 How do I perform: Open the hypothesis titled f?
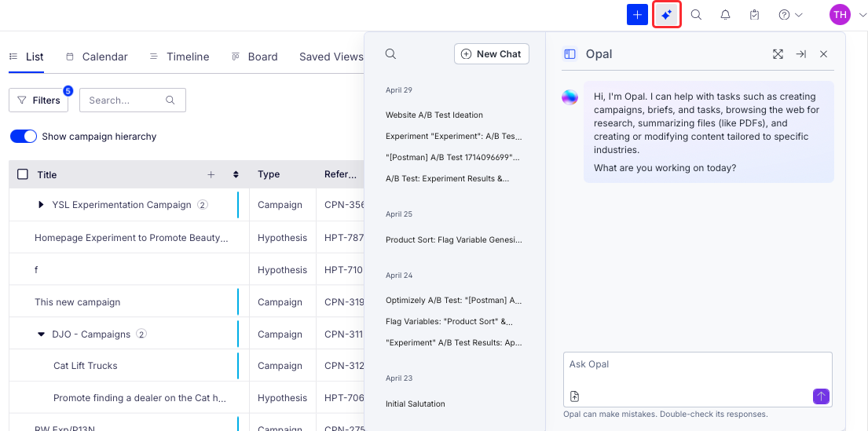coord(36,270)
